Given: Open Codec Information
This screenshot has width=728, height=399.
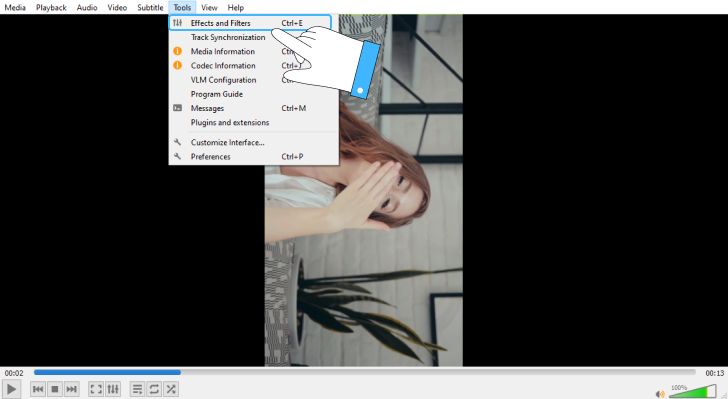Looking at the screenshot, I should click(x=254, y=65).
